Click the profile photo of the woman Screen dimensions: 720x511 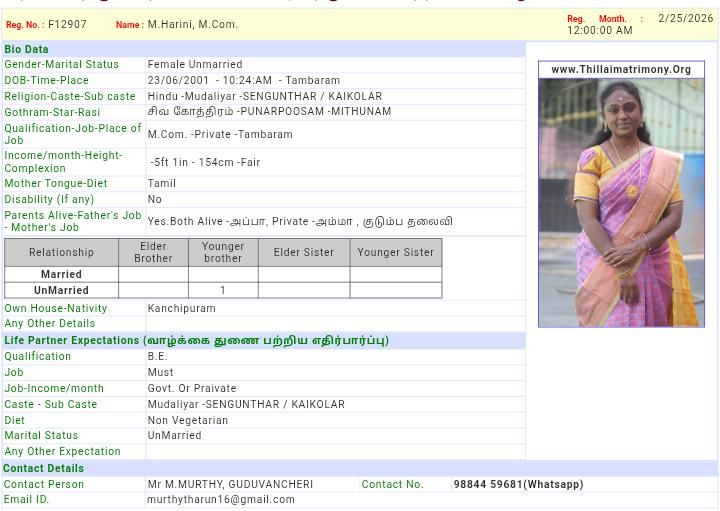click(x=621, y=202)
